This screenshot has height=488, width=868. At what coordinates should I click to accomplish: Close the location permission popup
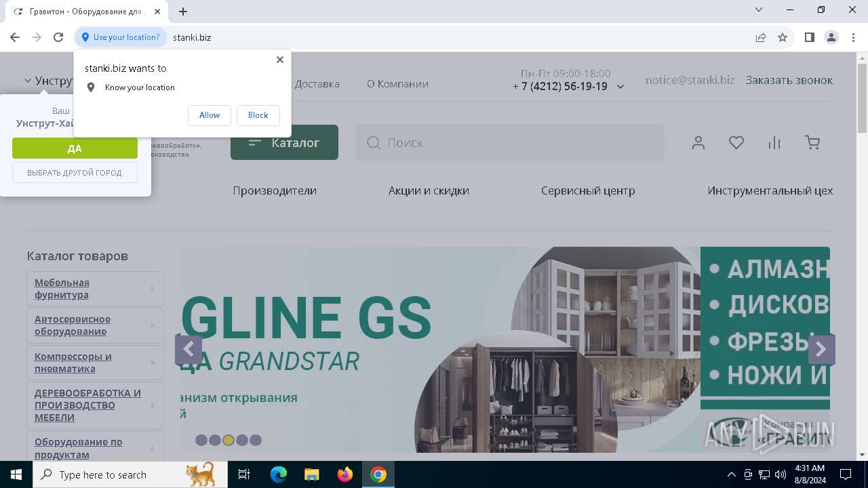click(279, 60)
